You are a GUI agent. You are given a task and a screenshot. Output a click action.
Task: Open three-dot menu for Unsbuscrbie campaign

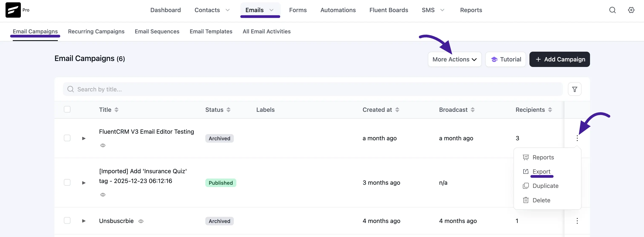[x=577, y=221]
